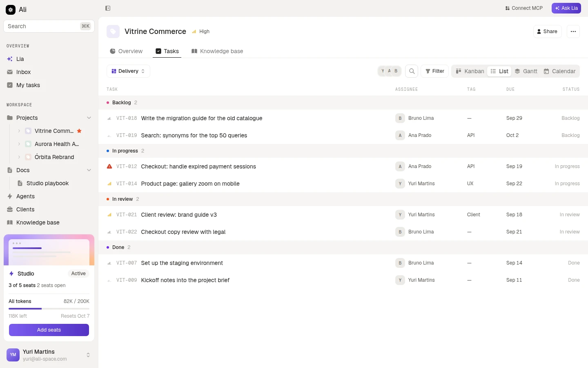This screenshot has width=588, height=368.
Task: Switch to List view
Action: 499,71
